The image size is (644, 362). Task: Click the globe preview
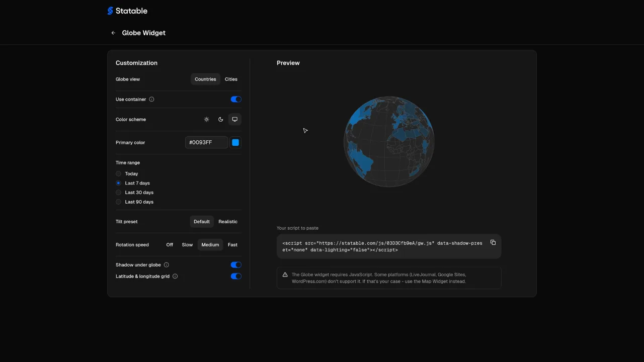pyautogui.click(x=389, y=142)
